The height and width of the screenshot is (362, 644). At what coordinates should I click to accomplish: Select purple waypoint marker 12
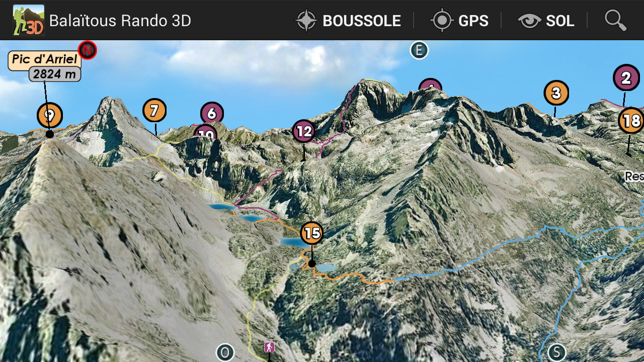point(304,132)
